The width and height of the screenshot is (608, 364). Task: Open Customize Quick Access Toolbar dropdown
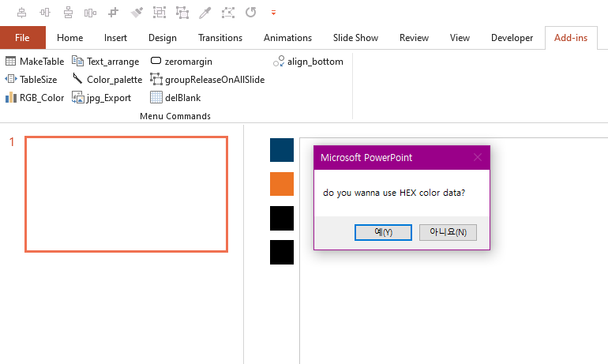tap(273, 13)
